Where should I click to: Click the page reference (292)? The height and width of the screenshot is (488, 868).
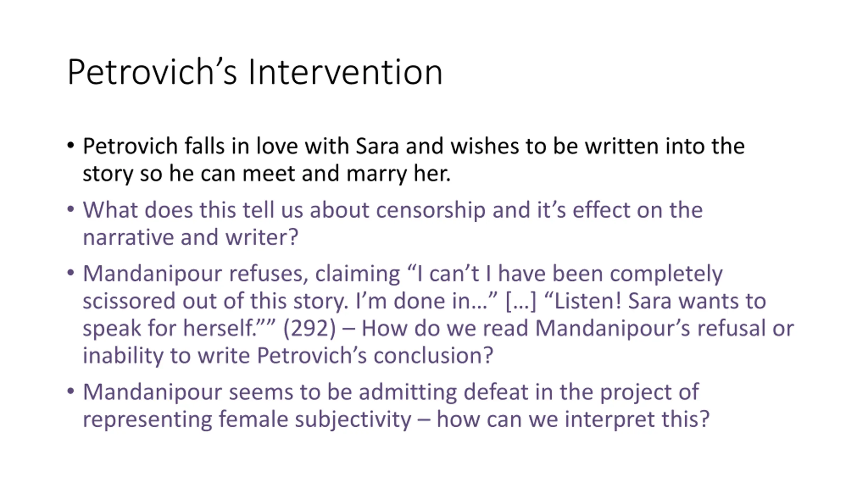click(309, 328)
